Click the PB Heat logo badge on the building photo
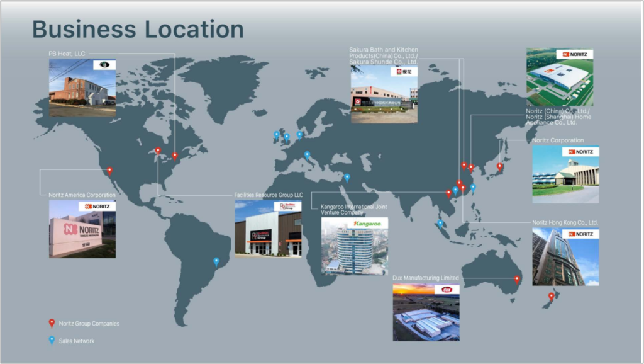 click(x=104, y=65)
